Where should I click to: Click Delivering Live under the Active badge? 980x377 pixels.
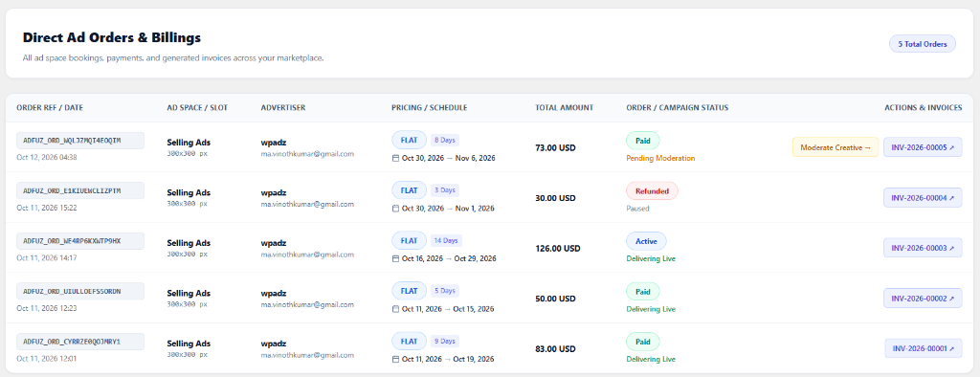tap(651, 258)
